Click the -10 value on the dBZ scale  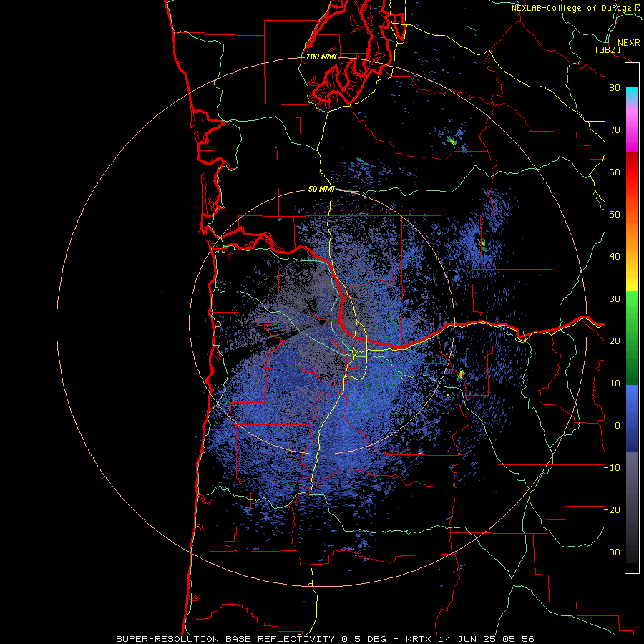[612, 468]
